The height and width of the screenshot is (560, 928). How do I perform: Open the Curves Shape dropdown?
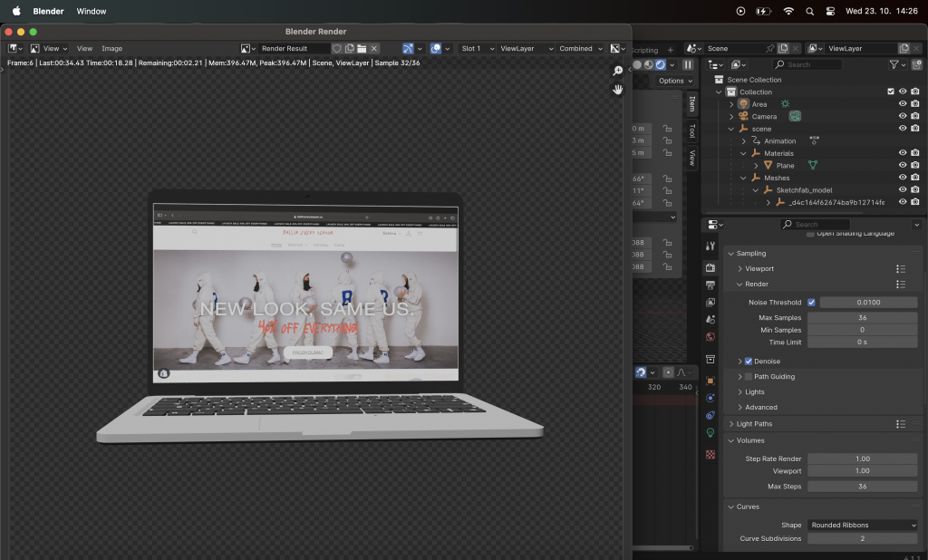click(862, 525)
